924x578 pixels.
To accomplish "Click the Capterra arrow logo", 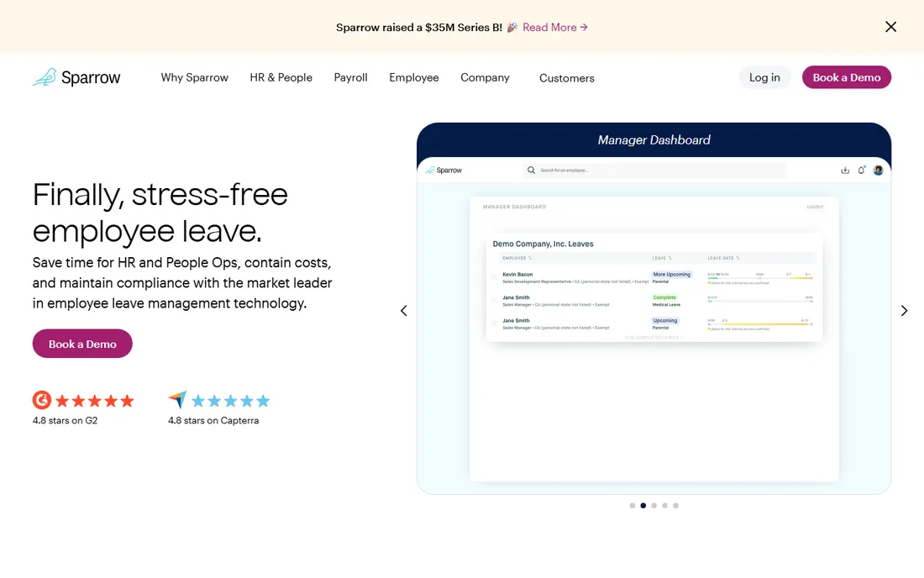I will 177,400.
